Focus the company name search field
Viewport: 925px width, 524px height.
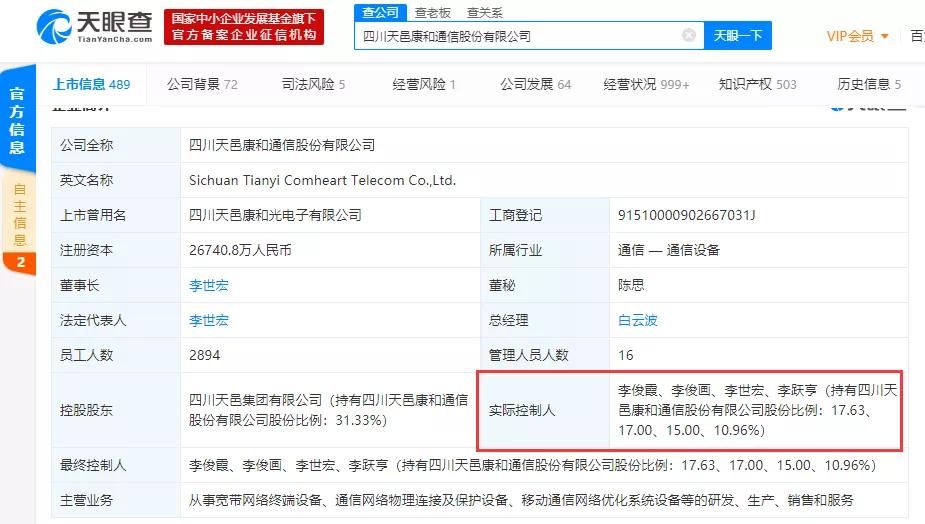pos(519,36)
